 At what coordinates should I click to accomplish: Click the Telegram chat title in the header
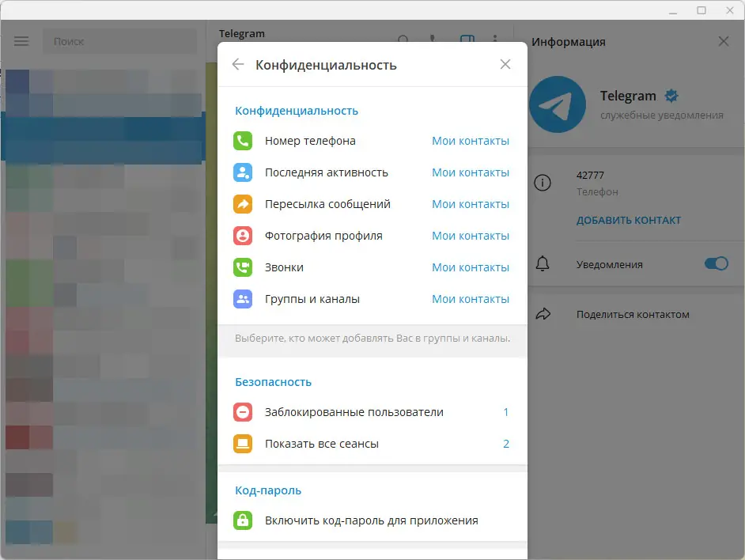(242, 34)
